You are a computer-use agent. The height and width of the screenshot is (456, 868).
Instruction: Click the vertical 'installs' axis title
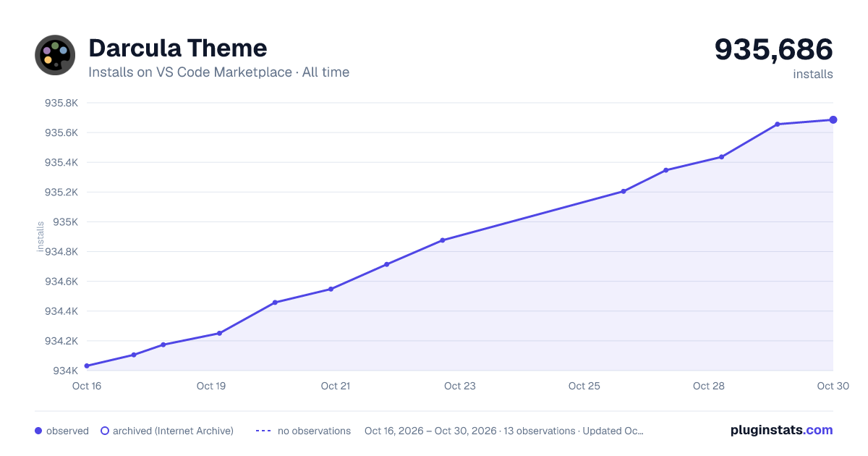(41, 237)
